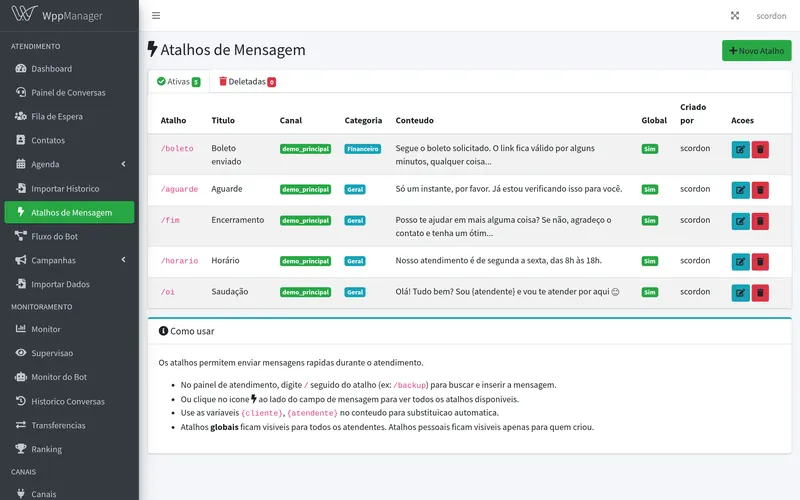Click the /fim shortcut code

[170, 220]
